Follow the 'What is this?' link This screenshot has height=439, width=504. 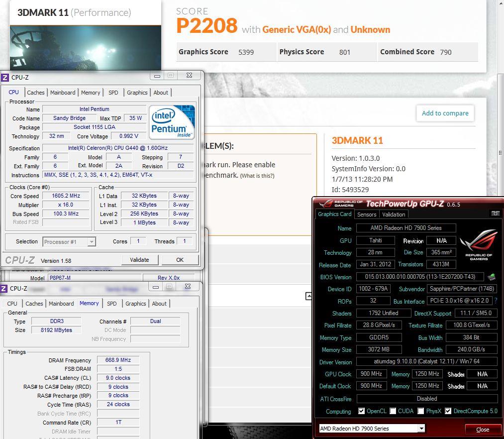(257, 176)
